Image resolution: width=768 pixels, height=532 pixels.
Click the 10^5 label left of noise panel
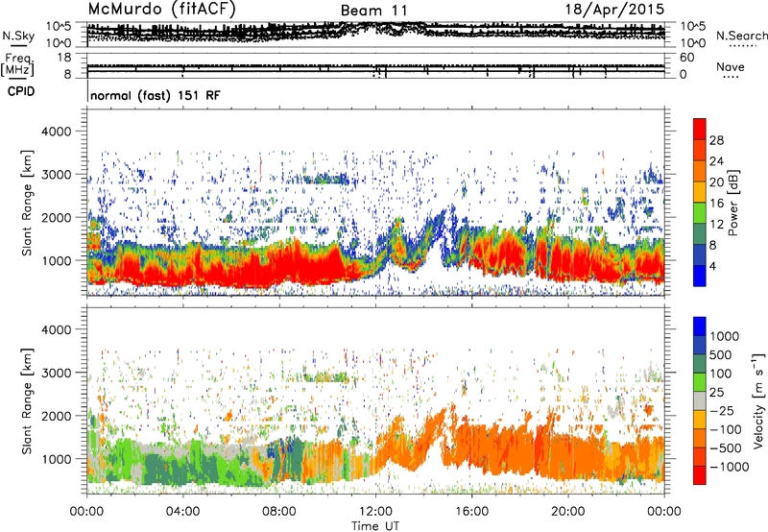pos(59,26)
